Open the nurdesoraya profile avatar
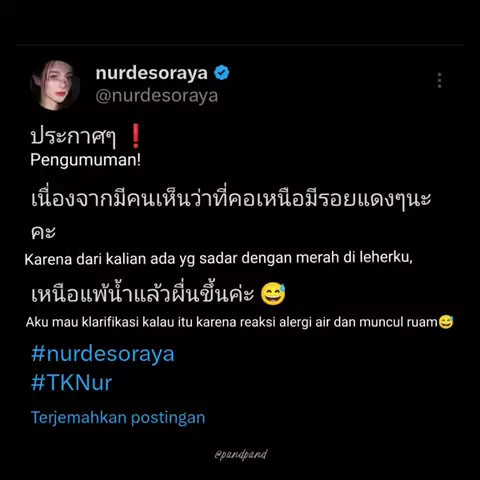 [55, 85]
